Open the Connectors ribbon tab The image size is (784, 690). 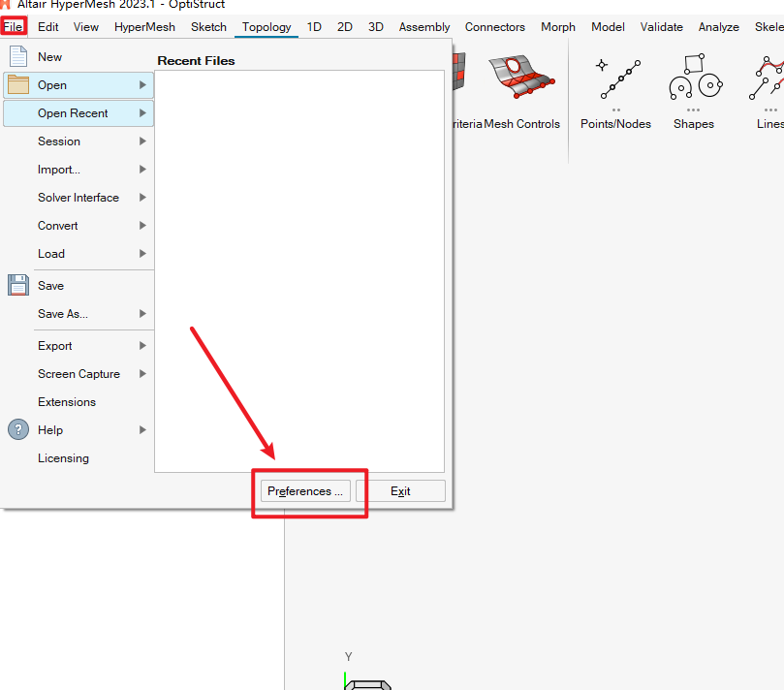pos(494,27)
